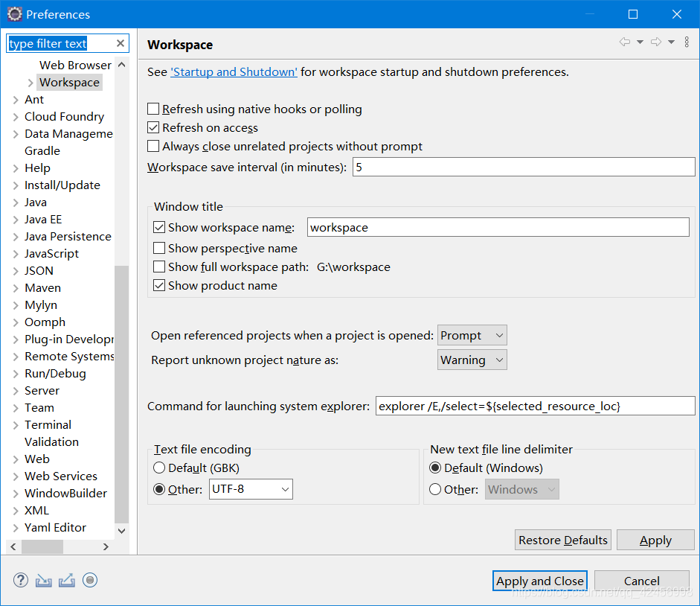700x606 pixels.
Task: Enable Always close unrelated projects without prompt
Action: 153,146
